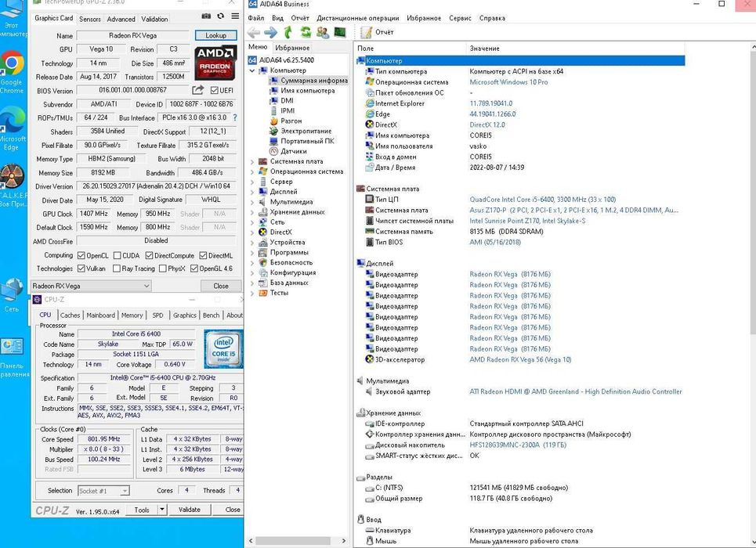Switch to CPU-Z Mainboard tab
Image resolution: width=756 pixels, height=548 pixels.
pyautogui.click(x=101, y=315)
